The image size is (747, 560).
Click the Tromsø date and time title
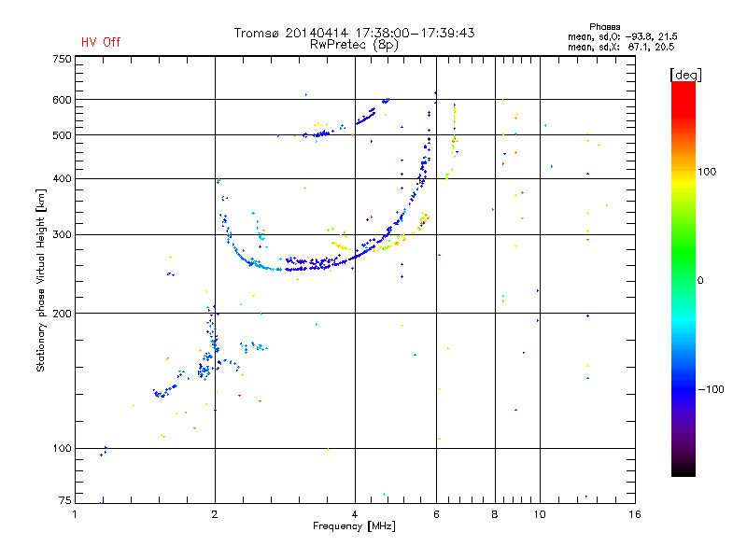pyautogui.click(x=354, y=33)
